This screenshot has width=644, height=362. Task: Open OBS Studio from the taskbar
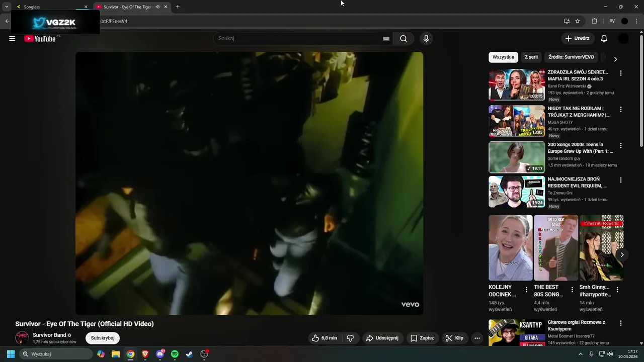(x=204, y=354)
